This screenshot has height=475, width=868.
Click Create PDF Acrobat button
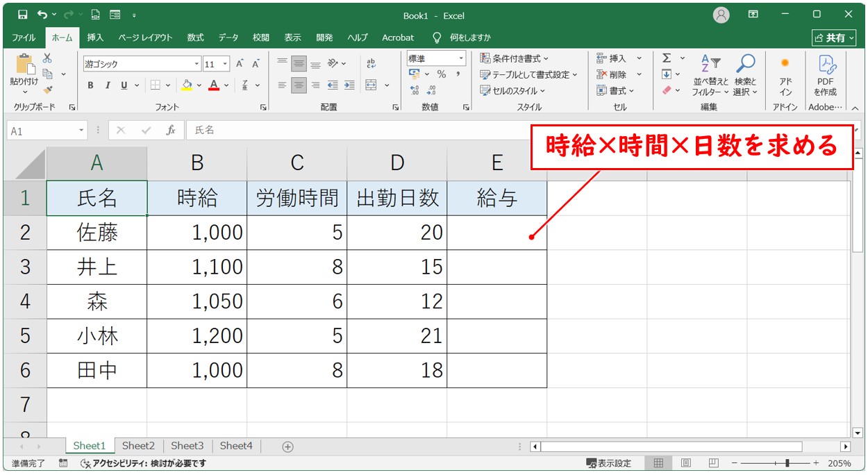point(825,75)
